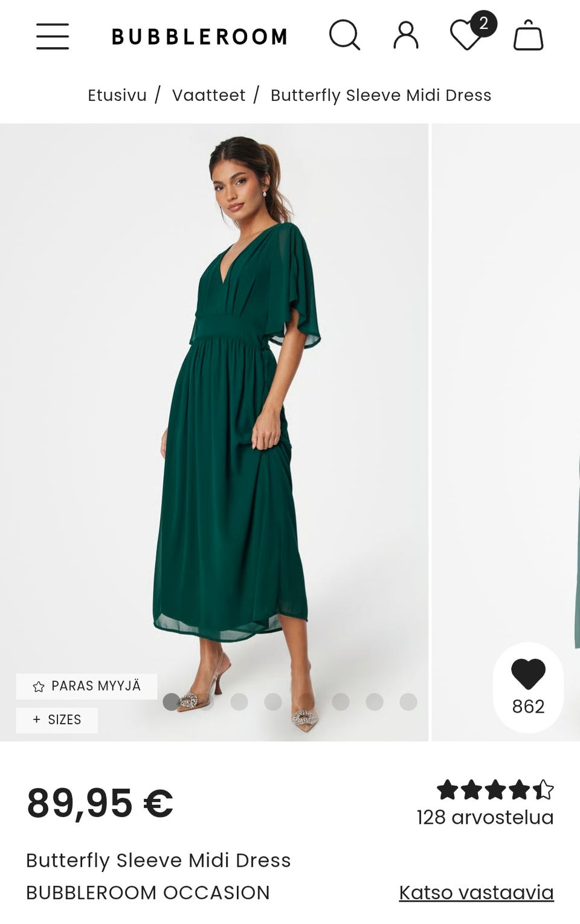Viewport: 580px width, 924px height.
Task: Select the Butterfly Sleeve Midi Dress breadcrumb
Action: 381,95
